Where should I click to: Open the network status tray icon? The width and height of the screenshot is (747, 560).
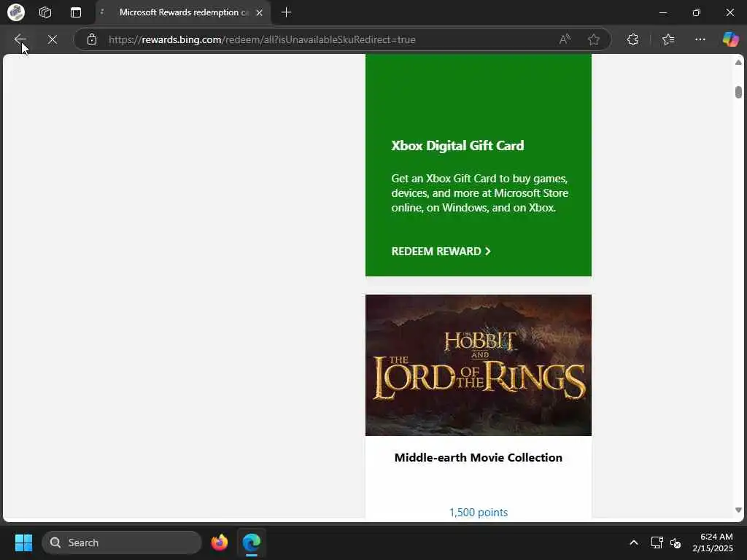tap(657, 542)
